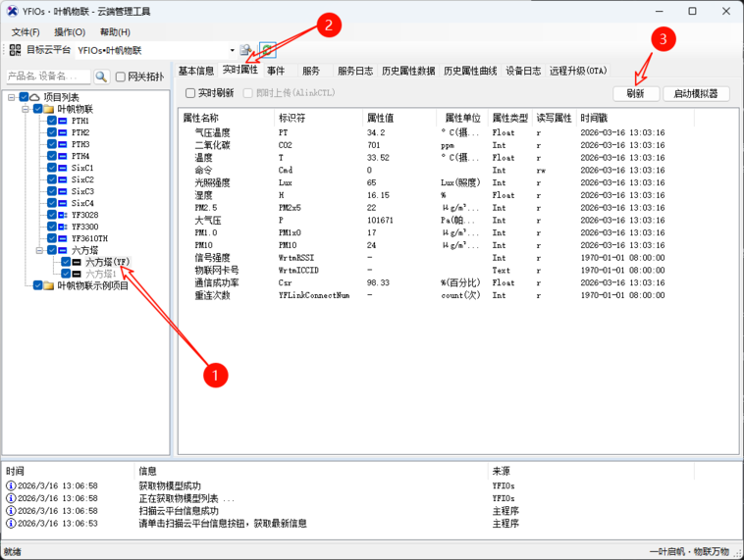This screenshot has width=744, height=560.
Task: Click the YFIOs app icon in title bar
Action: [x=13, y=12]
